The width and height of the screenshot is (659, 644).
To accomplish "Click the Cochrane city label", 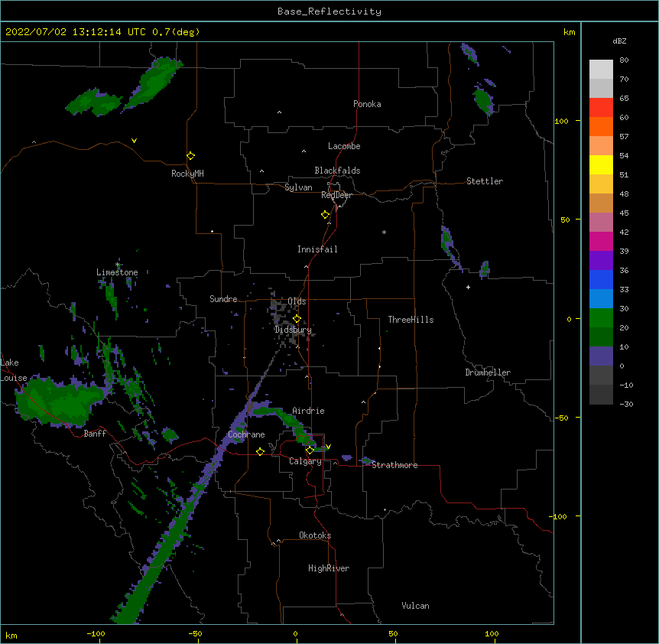I will 246,434.
